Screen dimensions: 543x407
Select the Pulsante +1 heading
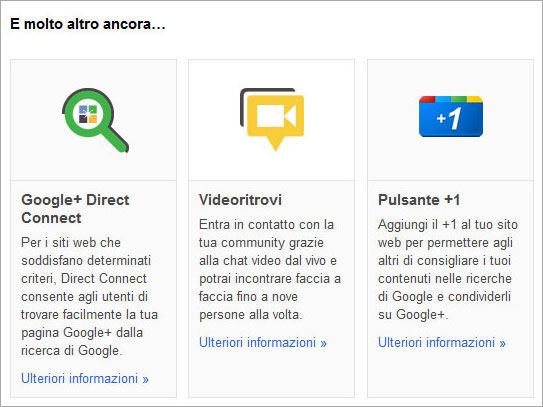419,200
